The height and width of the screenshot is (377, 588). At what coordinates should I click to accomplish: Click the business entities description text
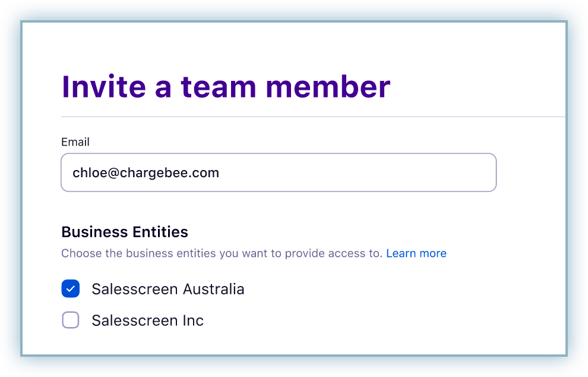coord(222,253)
